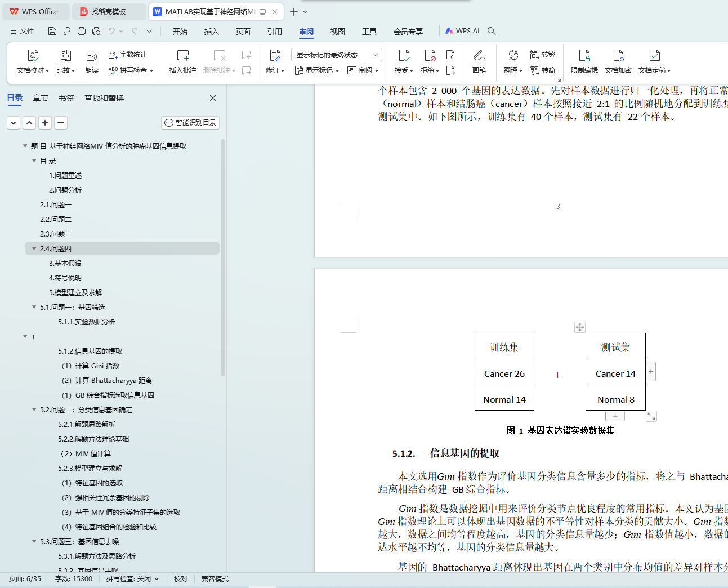Open new tab options arrow
The height and width of the screenshot is (588, 728).
(306, 12)
